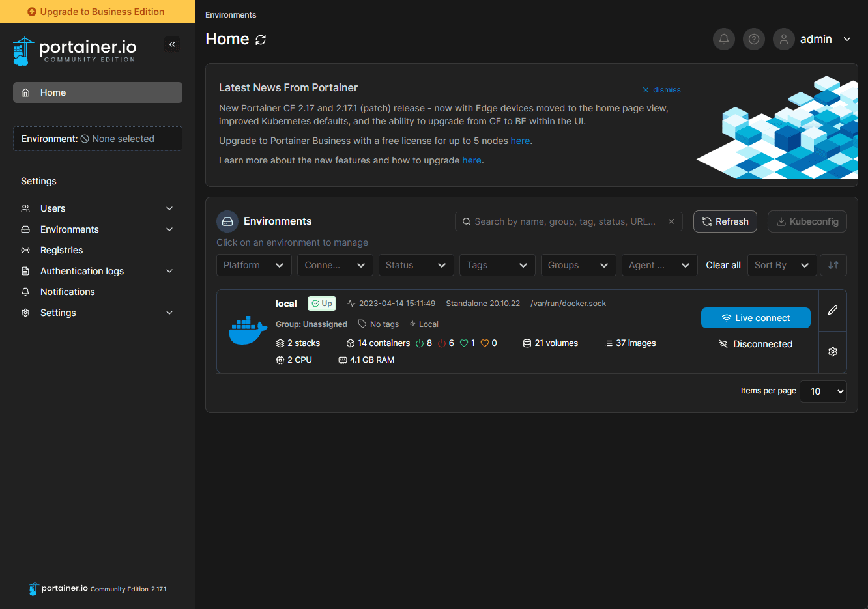Click the upgrade arrow icon in the orange banner
The width and height of the screenshot is (868, 609).
32,12
